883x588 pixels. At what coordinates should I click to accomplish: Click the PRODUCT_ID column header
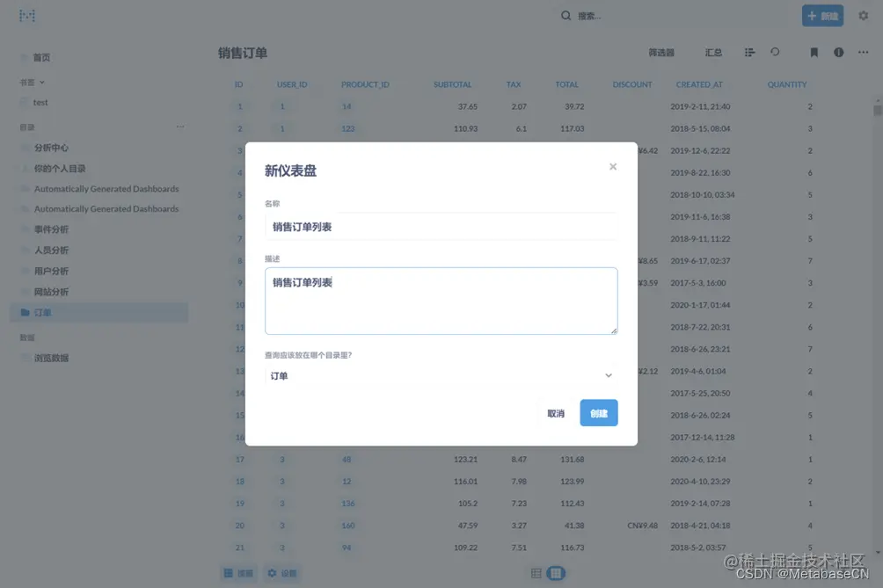click(x=365, y=84)
